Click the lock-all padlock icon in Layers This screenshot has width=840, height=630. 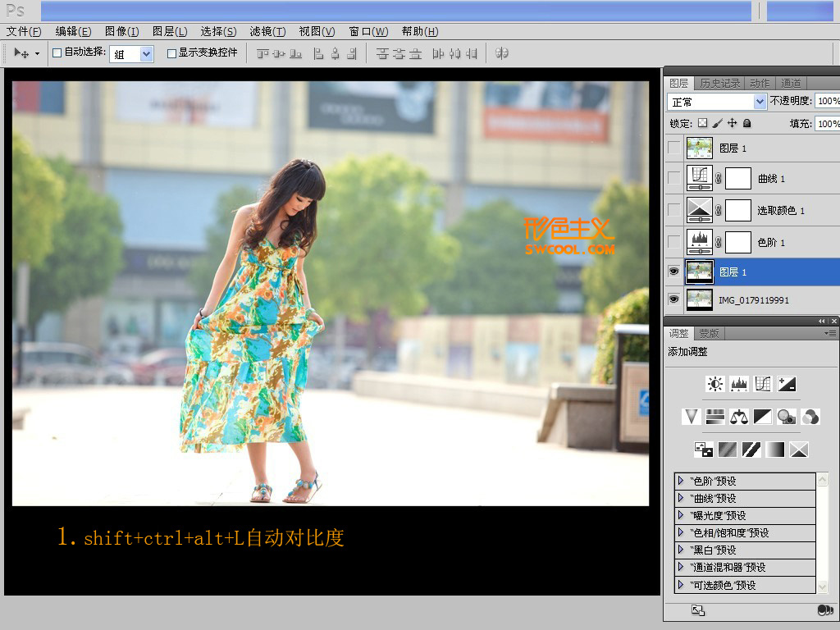click(x=746, y=123)
